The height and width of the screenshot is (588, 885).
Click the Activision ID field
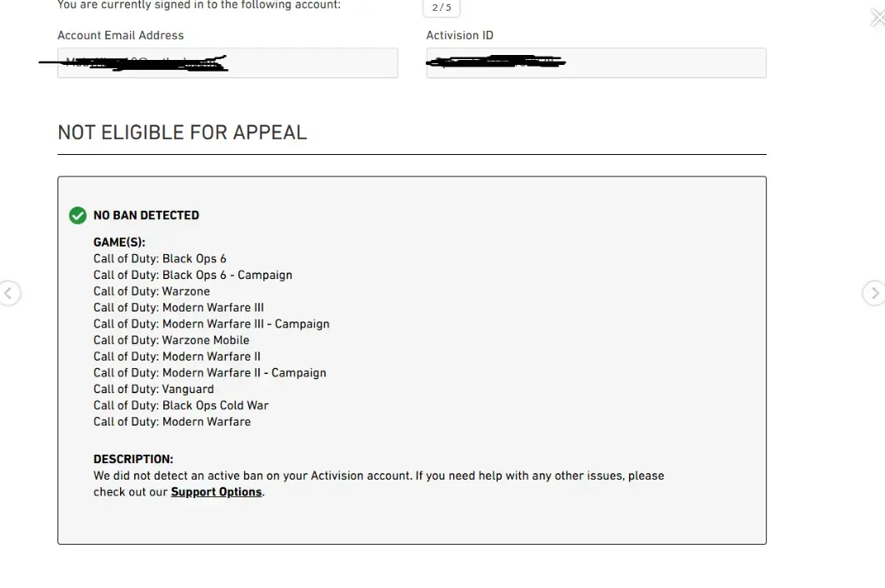[x=596, y=63]
